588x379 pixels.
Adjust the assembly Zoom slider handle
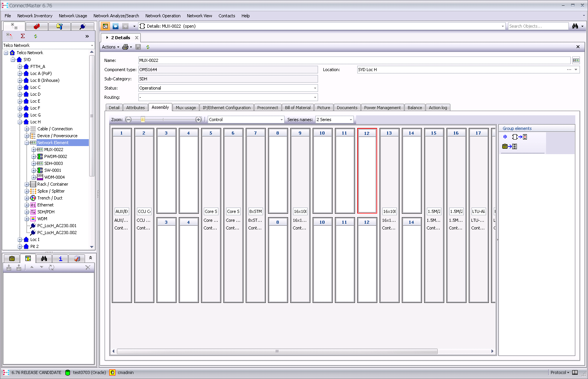pos(143,120)
